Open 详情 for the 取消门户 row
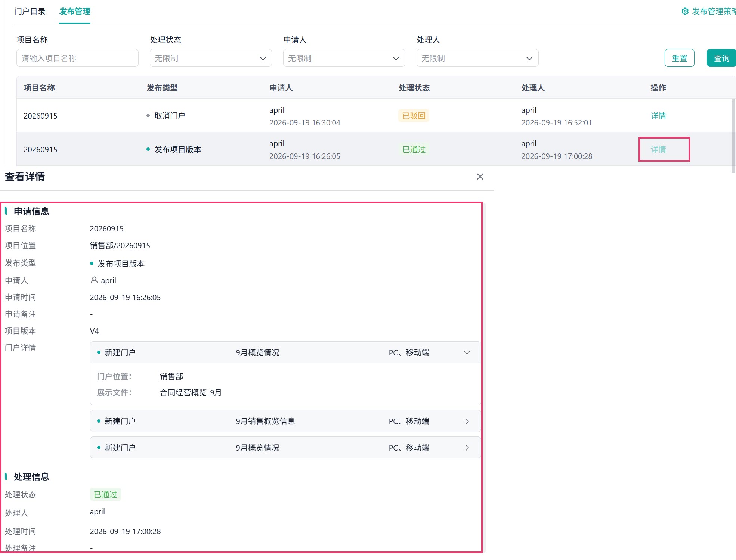Image resolution: width=736 pixels, height=560 pixels. 658,116
